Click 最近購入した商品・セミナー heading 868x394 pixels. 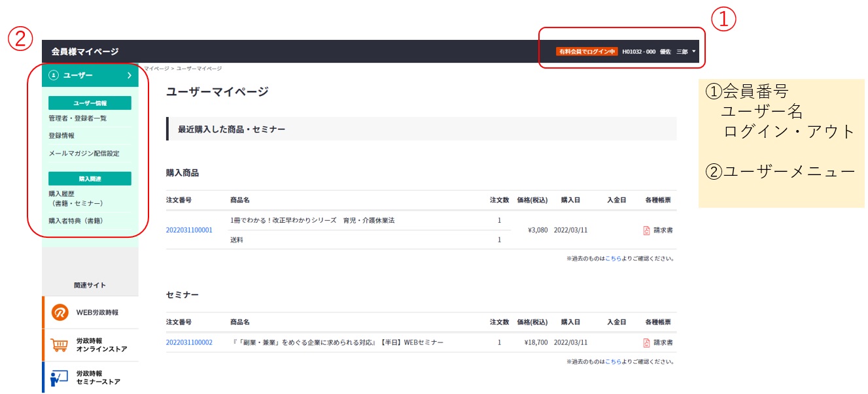(x=231, y=129)
